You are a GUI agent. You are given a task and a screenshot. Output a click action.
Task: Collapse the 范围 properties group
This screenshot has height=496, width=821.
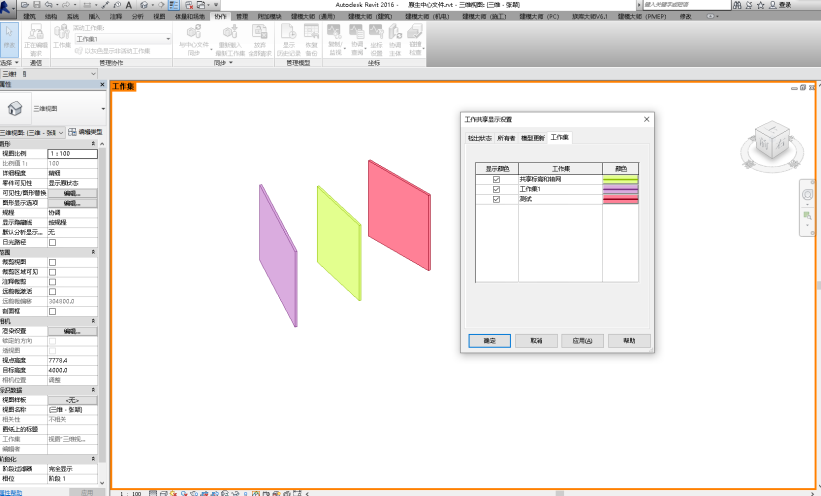pyautogui.click(x=93, y=252)
